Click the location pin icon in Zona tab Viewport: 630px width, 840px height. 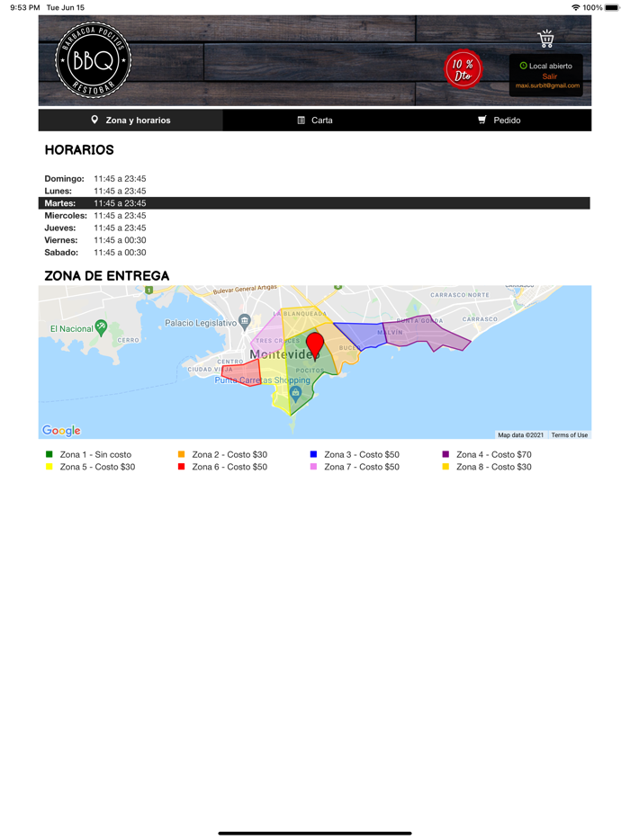(x=94, y=120)
